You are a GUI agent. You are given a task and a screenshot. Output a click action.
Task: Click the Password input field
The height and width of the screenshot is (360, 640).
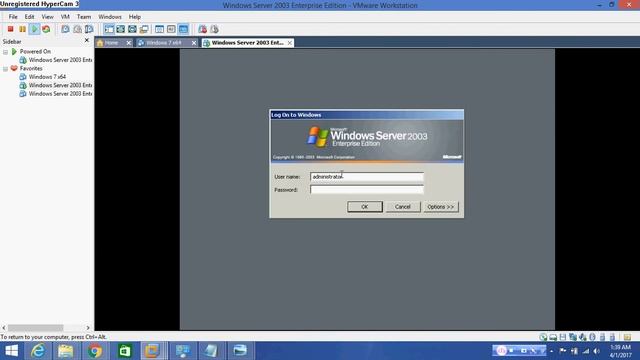click(x=367, y=190)
